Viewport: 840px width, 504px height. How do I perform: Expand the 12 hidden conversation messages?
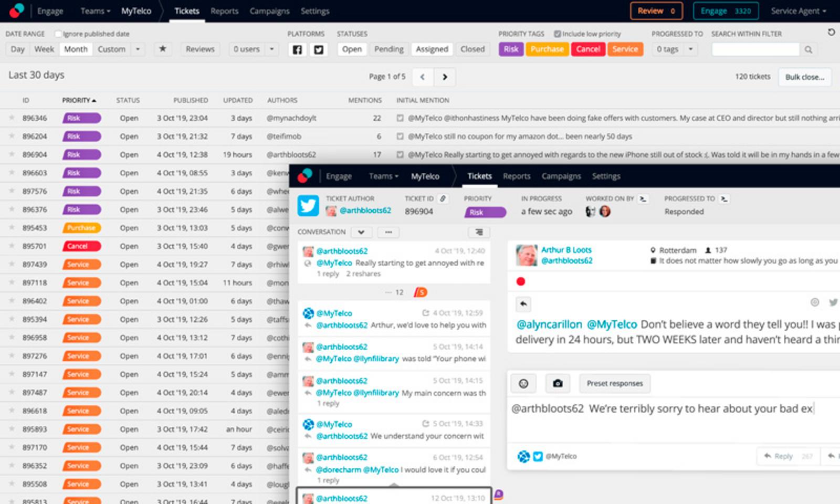pyautogui.click(x=395, y=292)
